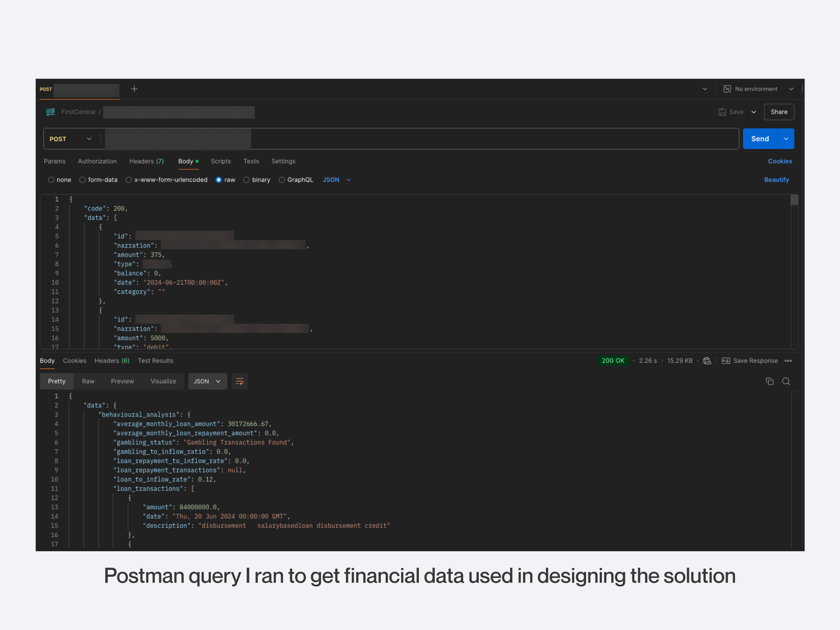This screenshot has width=840, height=630.
Task: Switch to the Tests tab
Action: click(x=251, y=161)
